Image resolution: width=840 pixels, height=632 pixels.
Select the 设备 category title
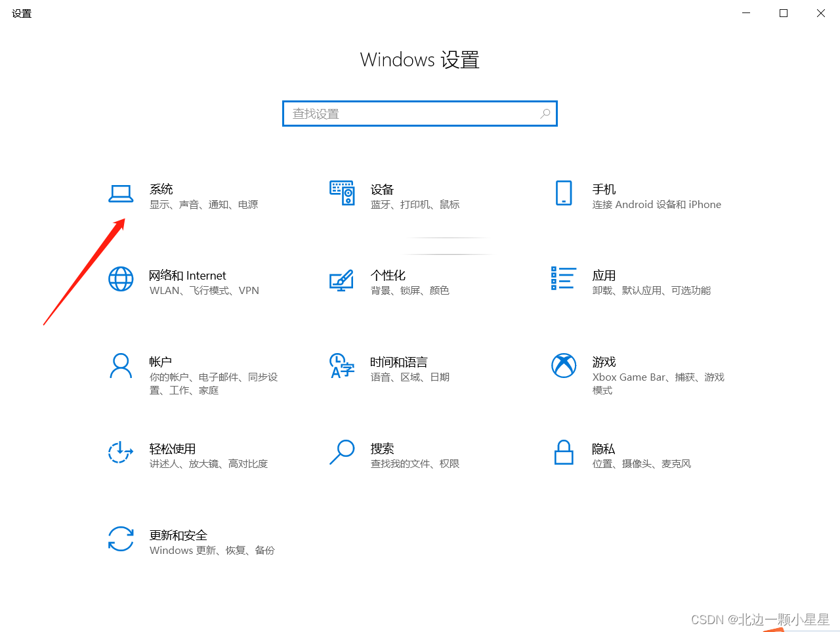(382, 189)
